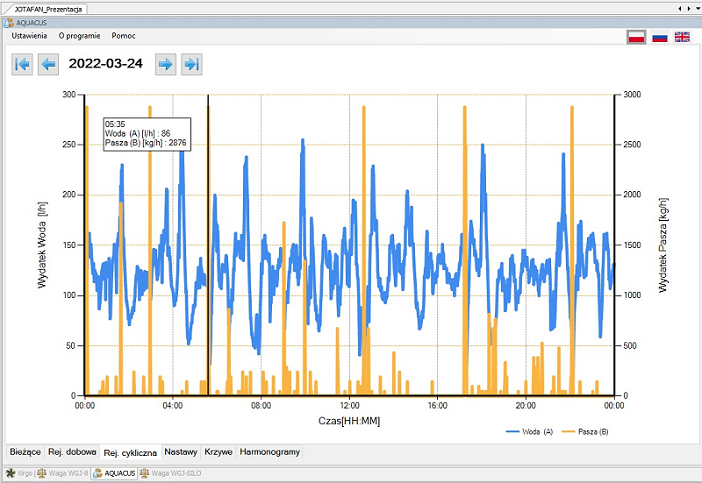The image size is (702, 483).
Task: Click the black cursor line at 05:35
Action: 208,245
